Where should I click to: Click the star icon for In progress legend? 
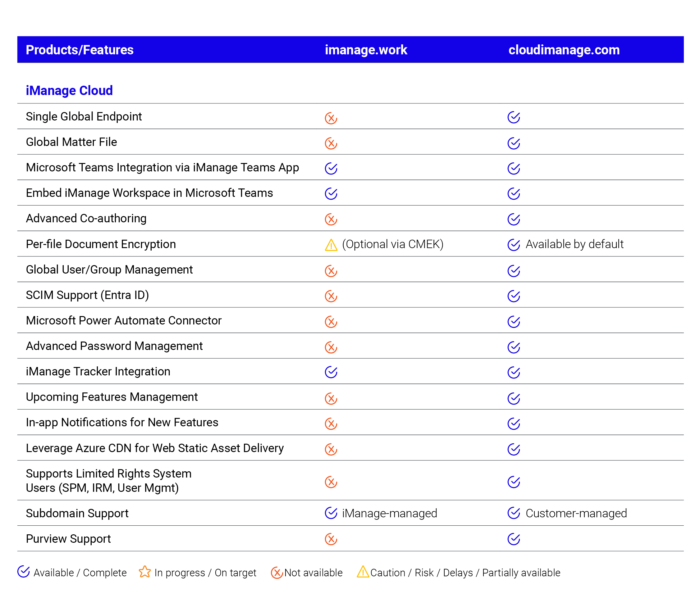click(144, 572)
